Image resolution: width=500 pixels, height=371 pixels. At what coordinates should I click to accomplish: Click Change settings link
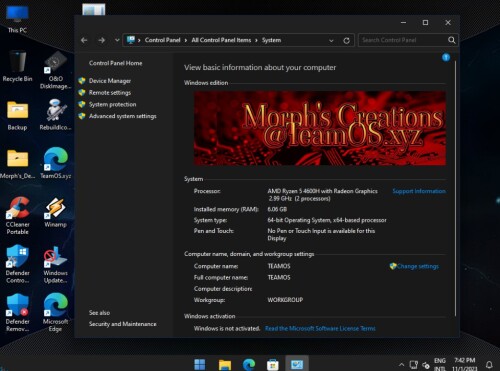(x=418, y=266)
